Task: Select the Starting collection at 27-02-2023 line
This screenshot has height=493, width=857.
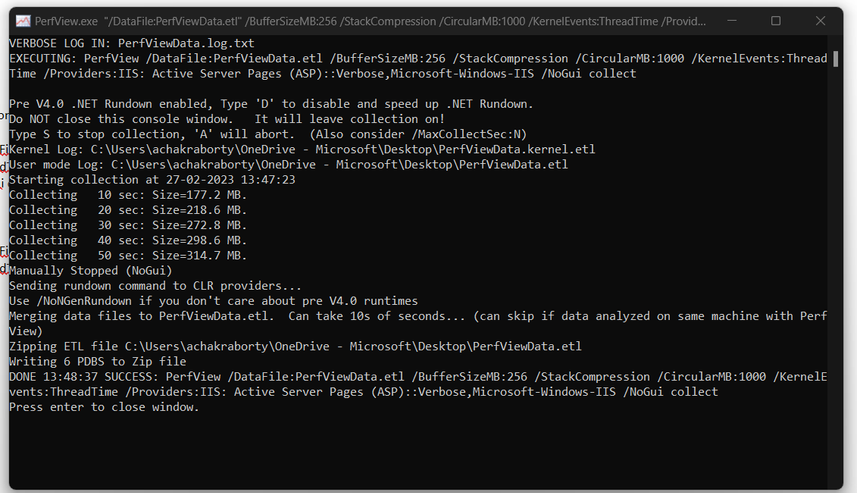Action: (152, 180)
